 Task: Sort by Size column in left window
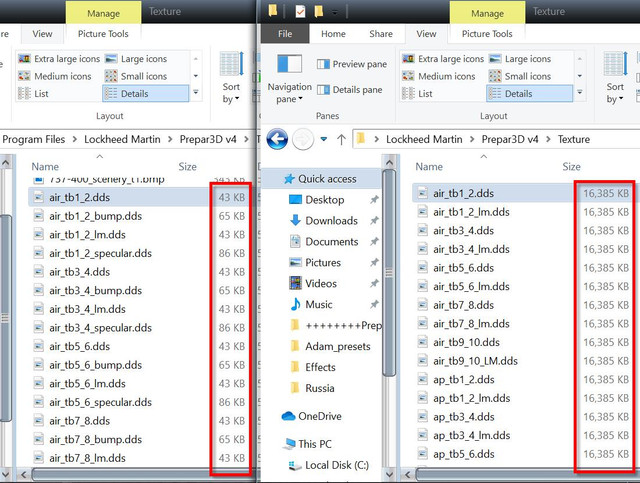point(187,167)
